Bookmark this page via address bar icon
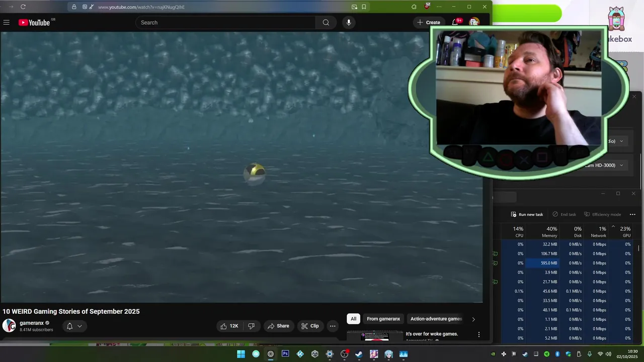644x362 pixels. click(x=364, y=7)
